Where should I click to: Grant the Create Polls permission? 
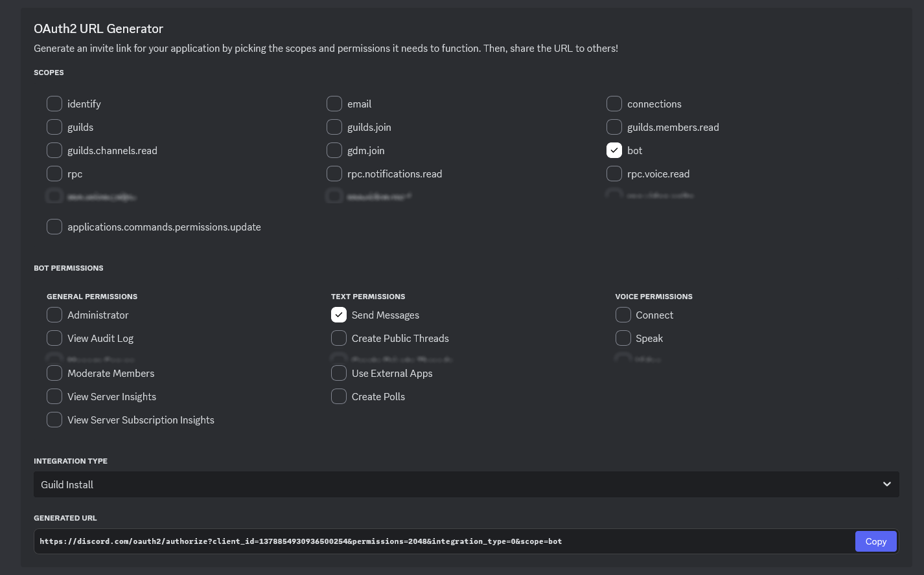[339, 396]
